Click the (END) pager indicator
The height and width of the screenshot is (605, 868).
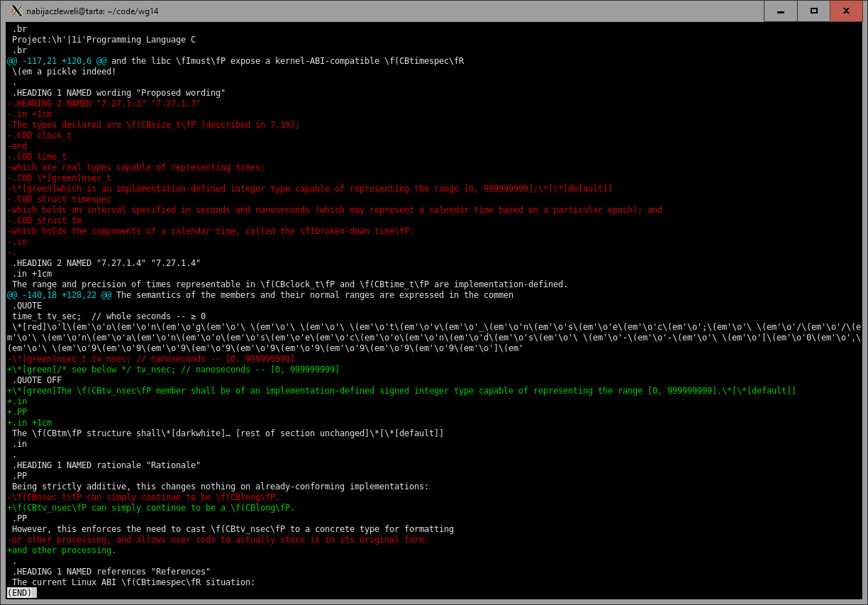[x=22, y=593]
